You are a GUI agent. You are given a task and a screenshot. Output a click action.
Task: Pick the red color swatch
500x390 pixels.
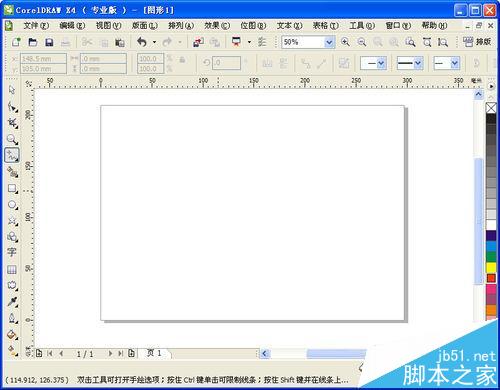pyautogui.click(x=491, y=278)
